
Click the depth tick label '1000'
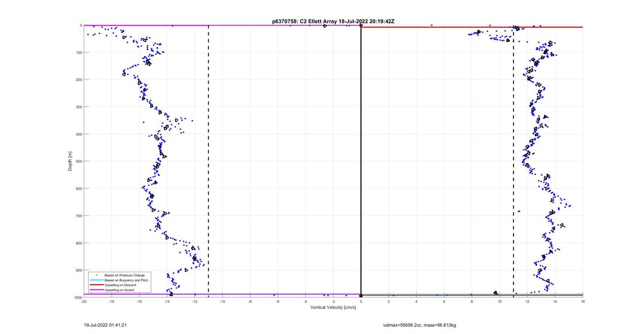pos(77,297)
